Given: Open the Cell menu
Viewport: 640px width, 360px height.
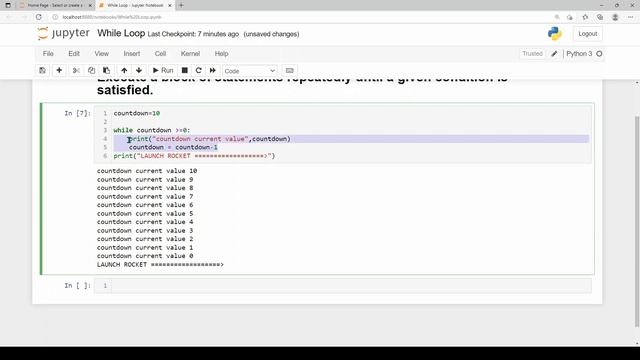Looking at the screenshot, I should click(x=160, y=54).
